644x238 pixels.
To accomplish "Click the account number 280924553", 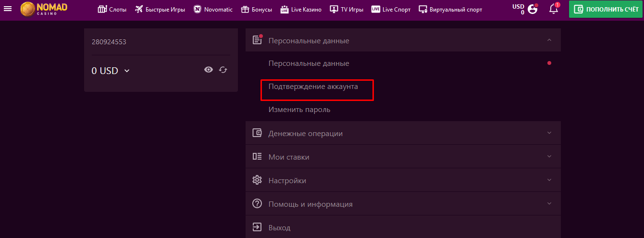I will click(x=109, y=42).
